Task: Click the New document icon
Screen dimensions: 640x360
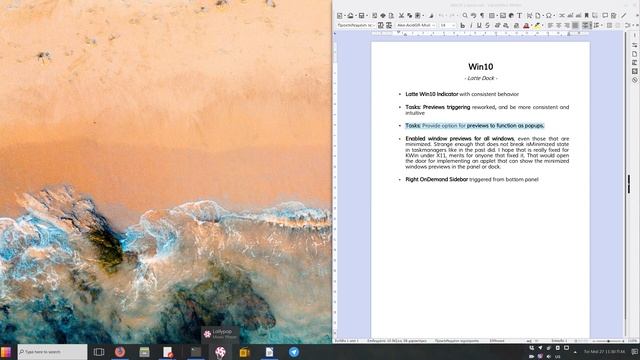Action: (340, 16)
